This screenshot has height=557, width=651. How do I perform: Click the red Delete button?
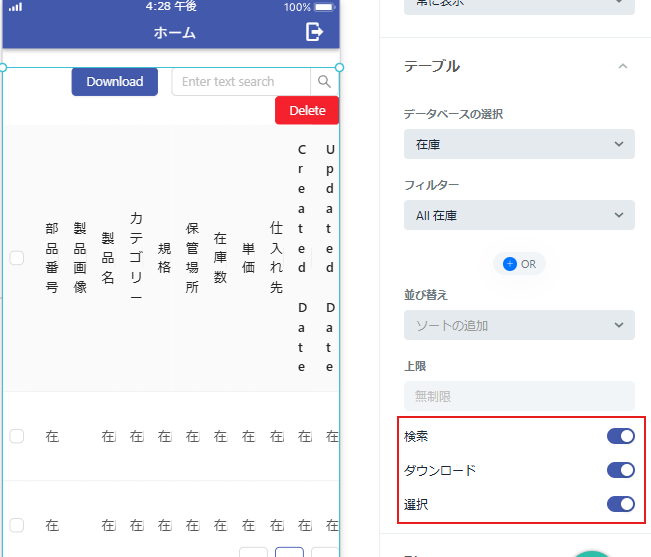[x=307, y=110]
